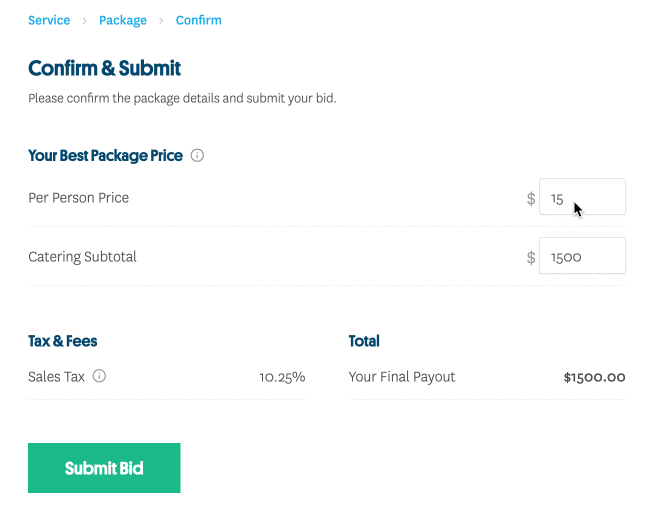Click the dollar sign beside Catering Subtotal
Screen dimensions: 654x511
tap(531, 257)
